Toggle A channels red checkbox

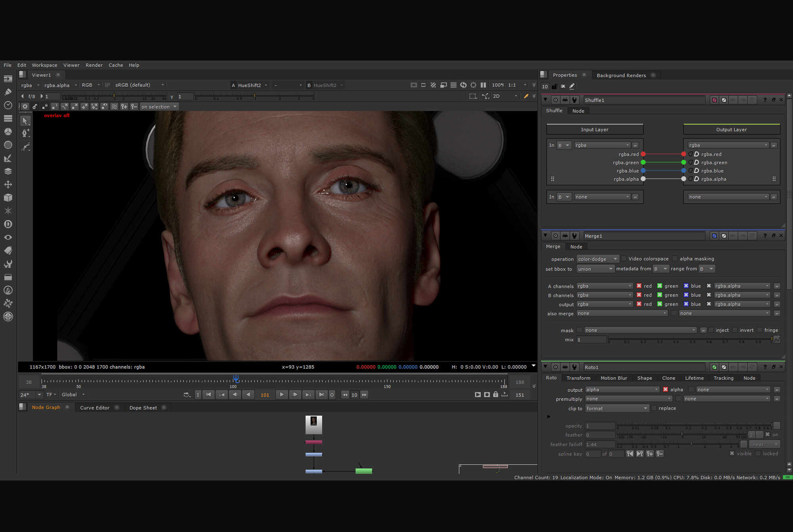coord(639,286)
